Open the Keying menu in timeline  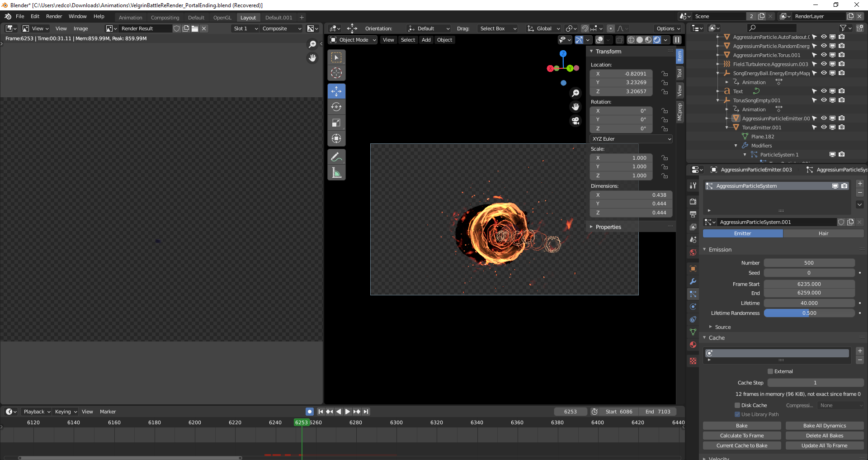66,412
